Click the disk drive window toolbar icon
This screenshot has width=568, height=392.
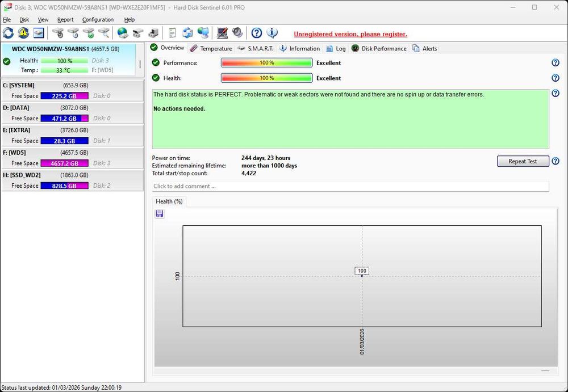click(39, 33)
